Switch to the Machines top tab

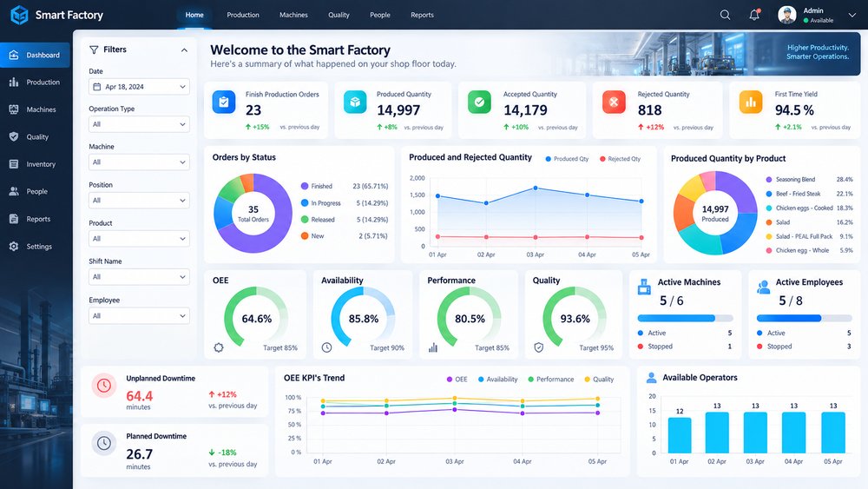pos(293,15)
